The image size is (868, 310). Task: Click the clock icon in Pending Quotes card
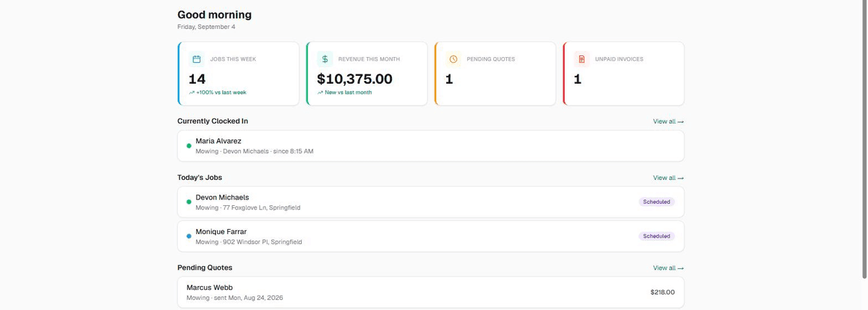pos(453,59)
